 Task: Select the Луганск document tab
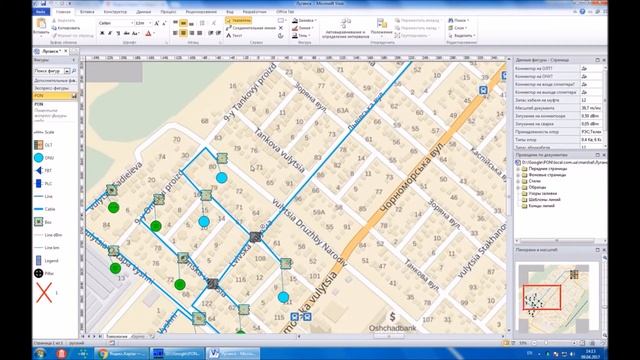pos(51,51)
